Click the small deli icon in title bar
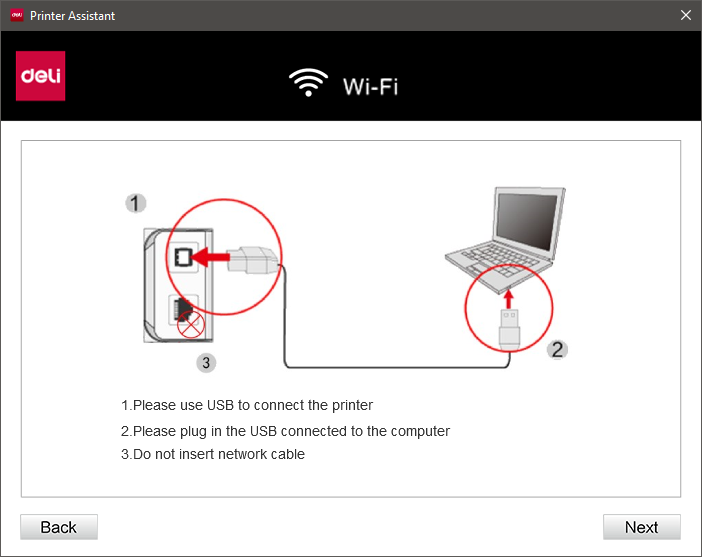Image resolution: width=702 pixels, height=557 pixels. pos(17,15)
